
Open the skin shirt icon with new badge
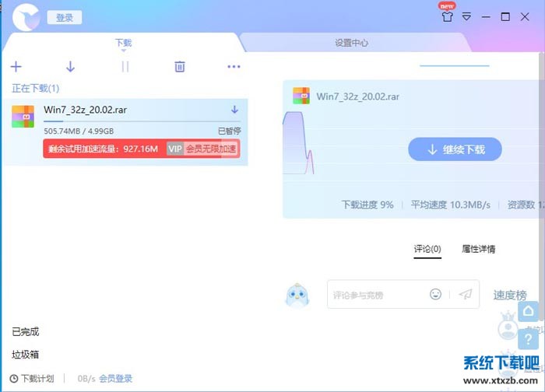[447, 16]
